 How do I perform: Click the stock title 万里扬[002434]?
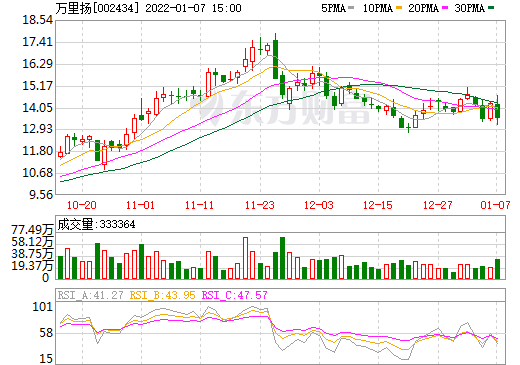click(x=97, y=8)
